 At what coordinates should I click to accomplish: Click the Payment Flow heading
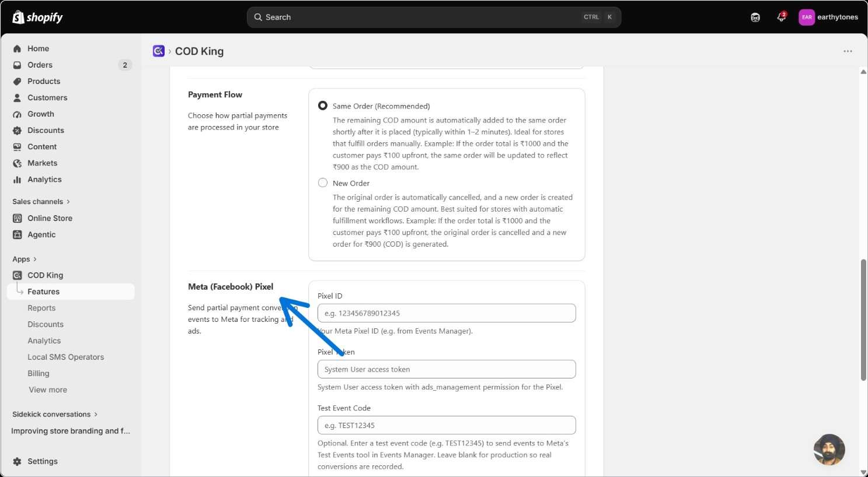coord(215,94)
